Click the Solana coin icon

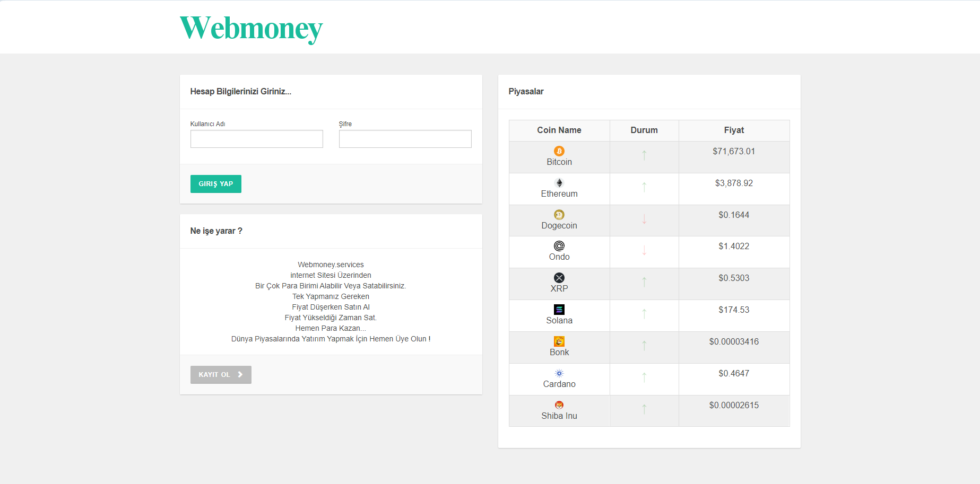(559, 310)
